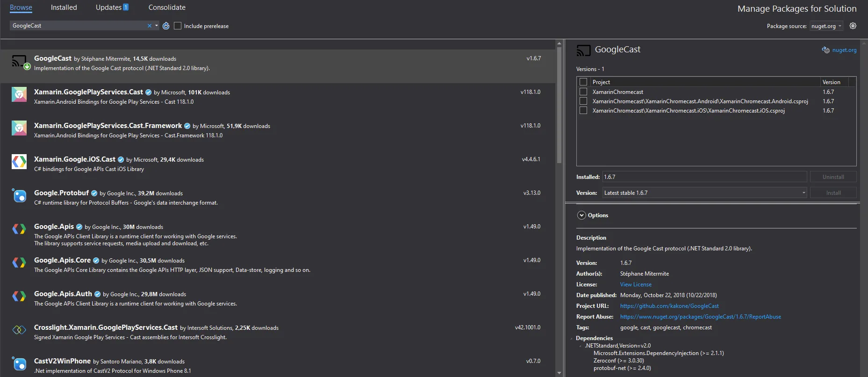Enable the Include prerelease checkbox
Screen dimensions: 868x377
[178, 26]
